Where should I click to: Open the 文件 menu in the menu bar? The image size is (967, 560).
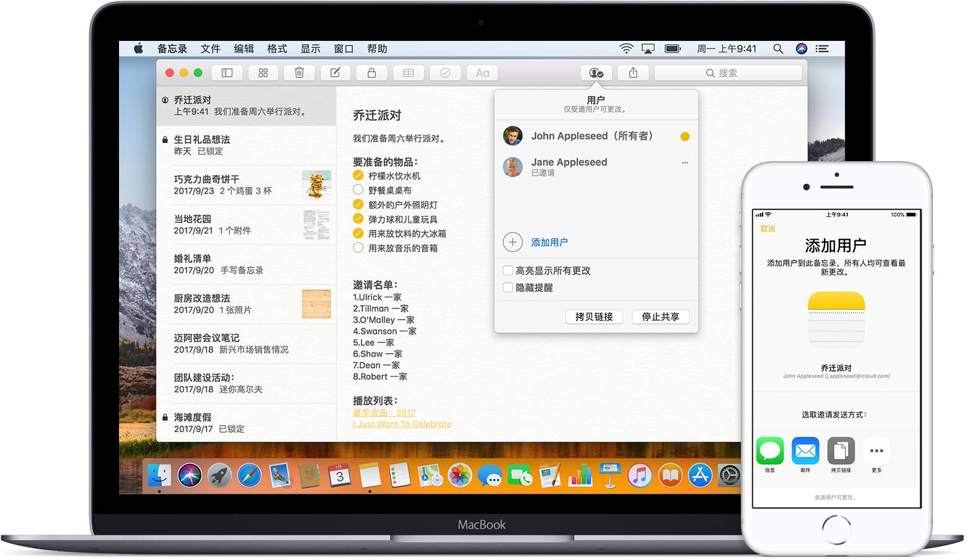210,48
